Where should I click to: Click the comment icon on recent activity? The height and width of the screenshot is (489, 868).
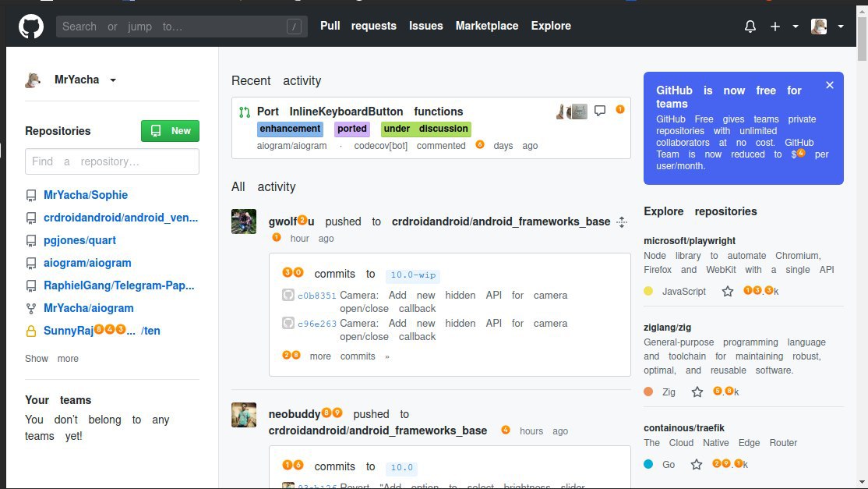599,111
